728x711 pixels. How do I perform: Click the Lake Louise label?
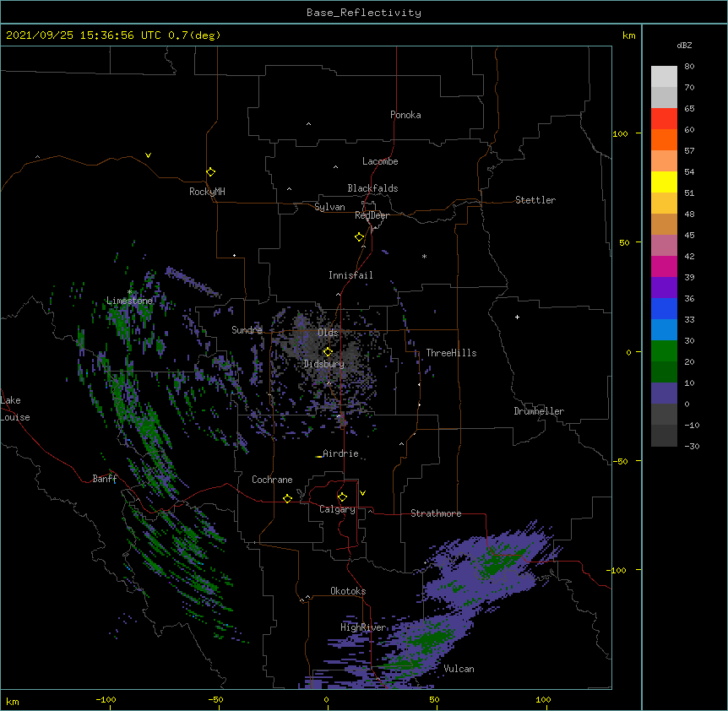(x=15, y=409)
